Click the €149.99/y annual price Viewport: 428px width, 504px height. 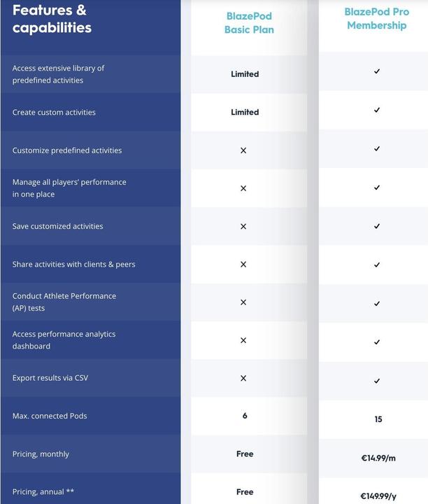[x=378, y=496]
